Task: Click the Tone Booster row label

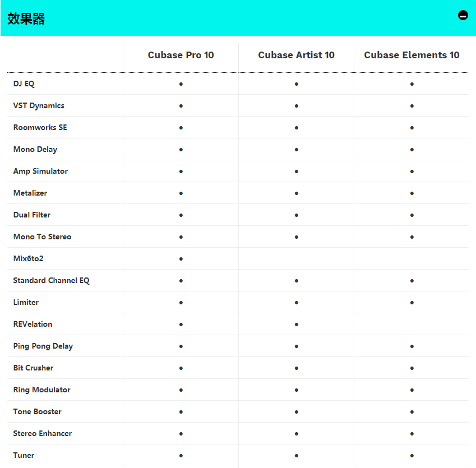Action: (38, 411)
